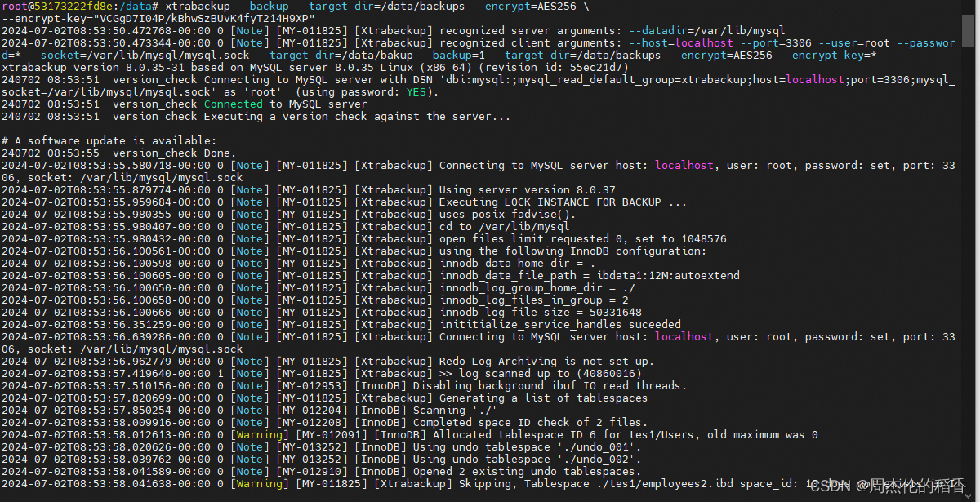Viewport: 980px width, 502px height.
Task: Select 'Generating a list of tablespaces' message
Action: (543, 398)
